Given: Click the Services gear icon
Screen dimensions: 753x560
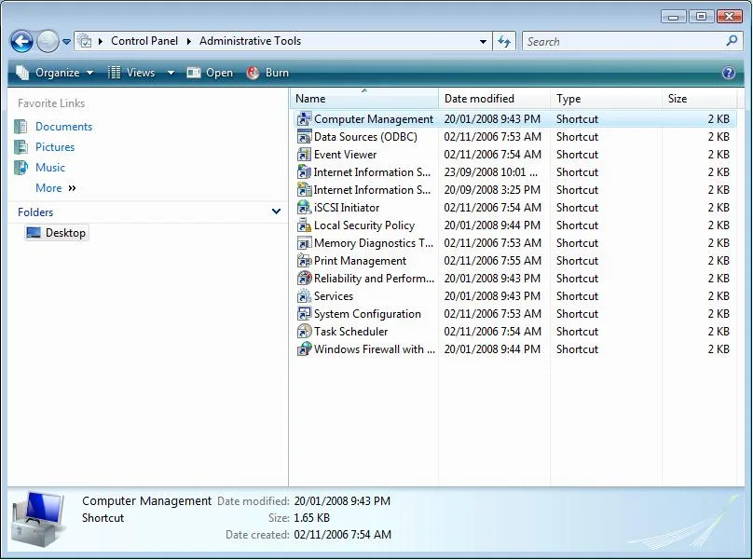Looking at the screenshot, I should point(304,296).
